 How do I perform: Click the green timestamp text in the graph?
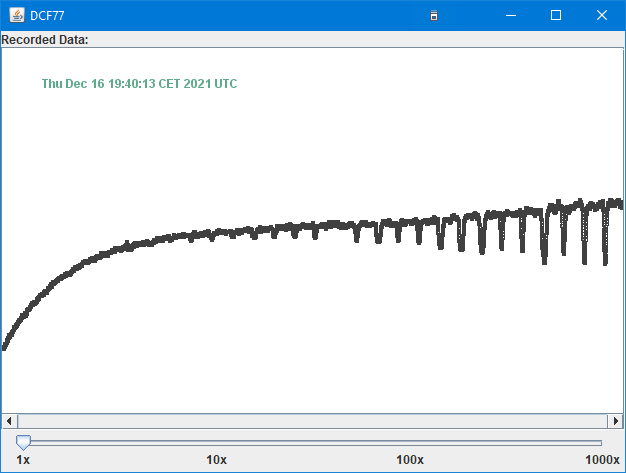pyautogui.click(x=139, y=84)
